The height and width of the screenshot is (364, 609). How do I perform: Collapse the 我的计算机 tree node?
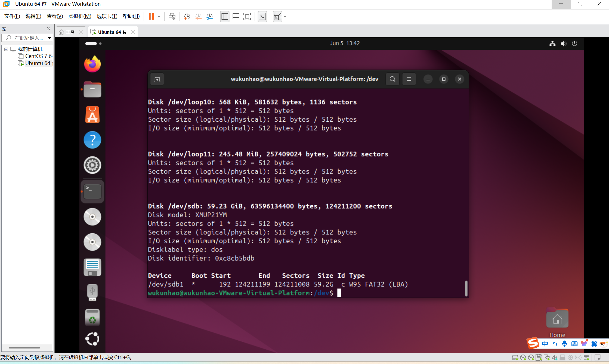coord(6,49)
